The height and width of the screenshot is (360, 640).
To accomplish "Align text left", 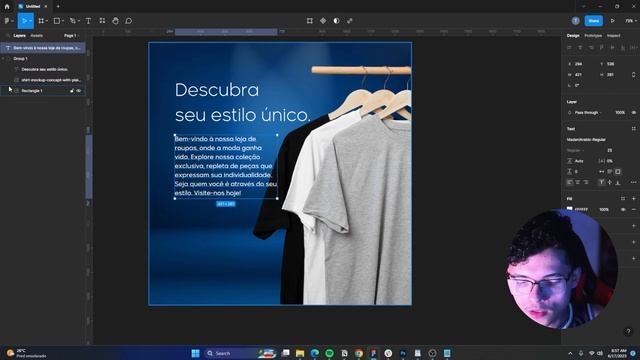I will pyautogui.click(x=569, y=182).
